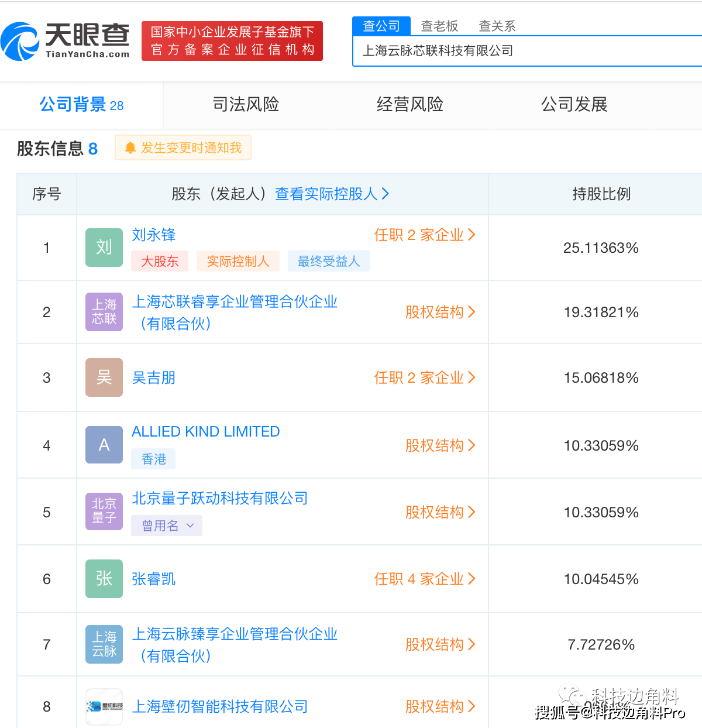The height and width of the screenshot is (728, 702).
Task: Click the 大股东 tag
Action: 160,261
